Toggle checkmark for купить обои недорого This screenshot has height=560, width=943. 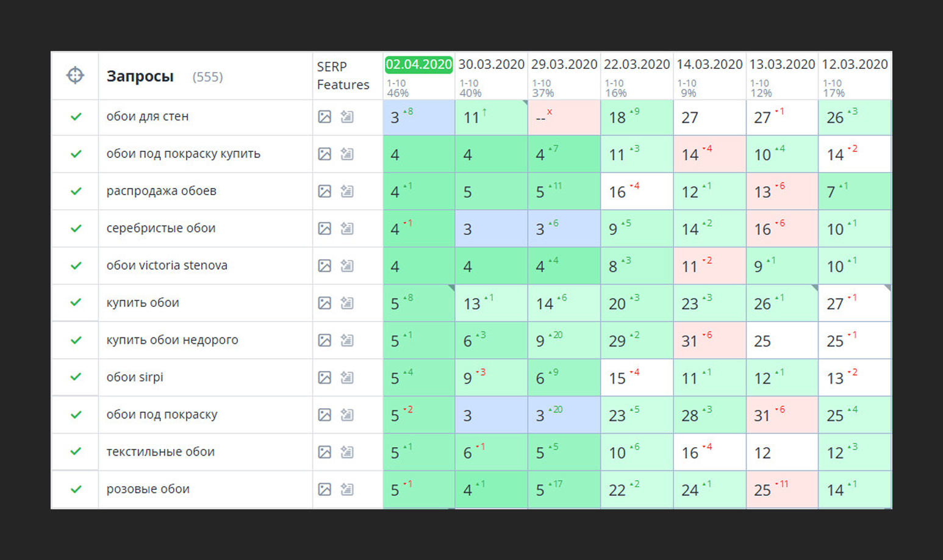coord(76,340)
